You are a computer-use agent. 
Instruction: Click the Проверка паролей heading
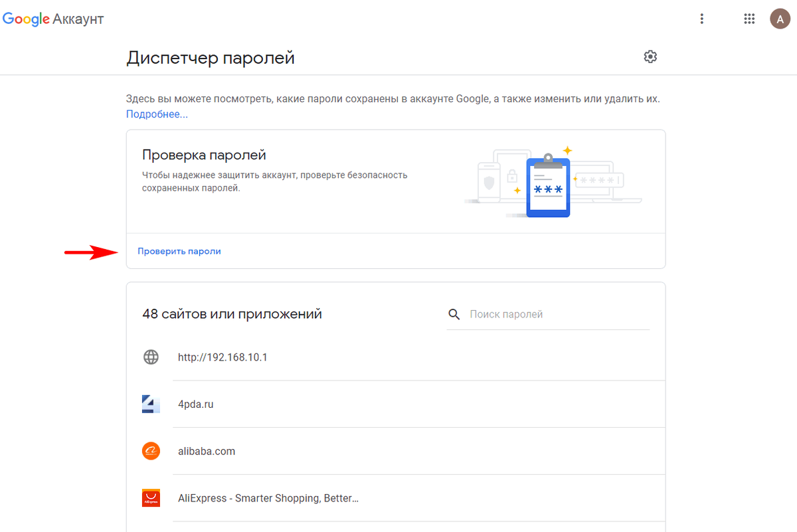point(204,155)
